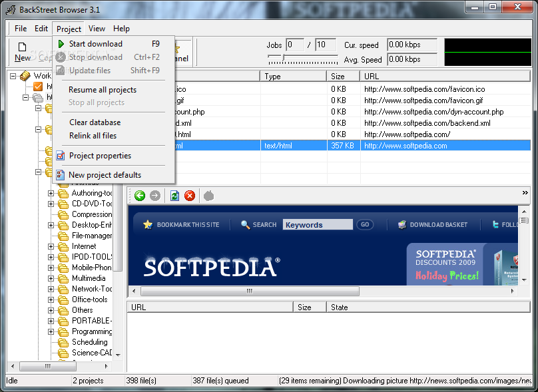
Task: Click the URL column header in the file list
Action: pyautogui.click(x=445, y=76)
